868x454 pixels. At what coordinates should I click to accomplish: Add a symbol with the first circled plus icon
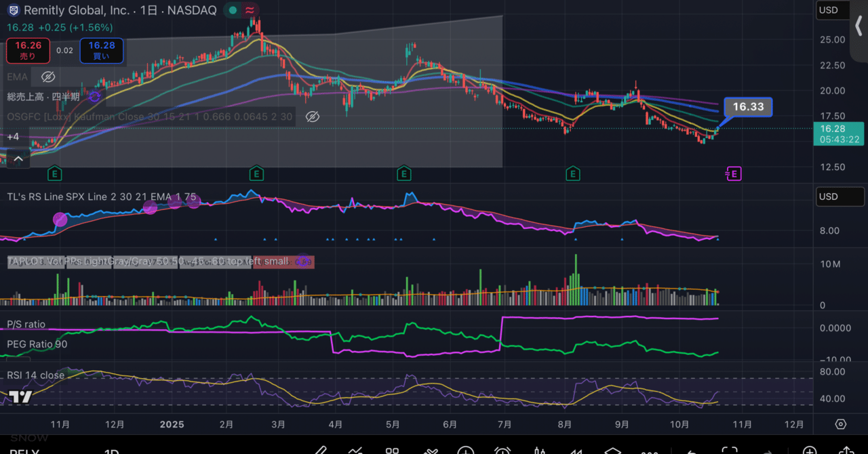466,451
